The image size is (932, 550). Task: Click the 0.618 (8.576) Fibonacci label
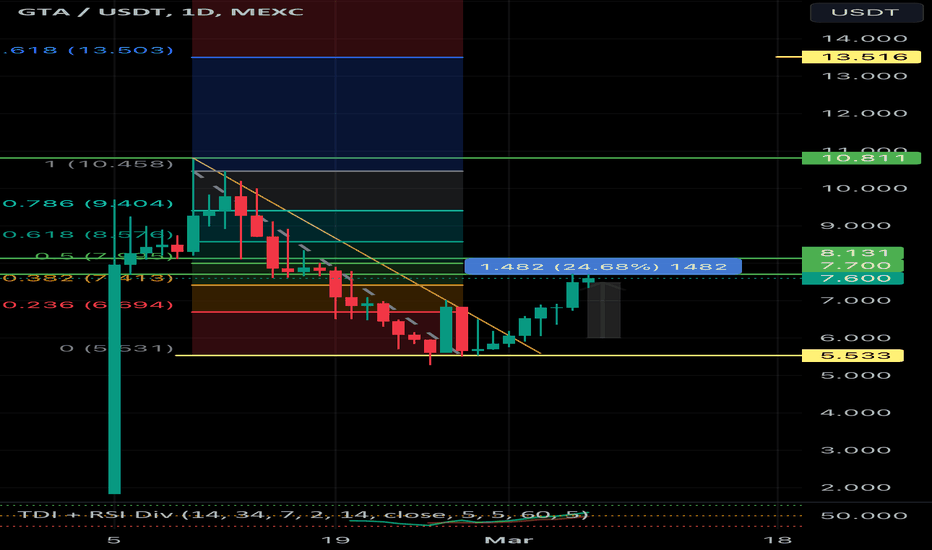click(x=88, y=234)
